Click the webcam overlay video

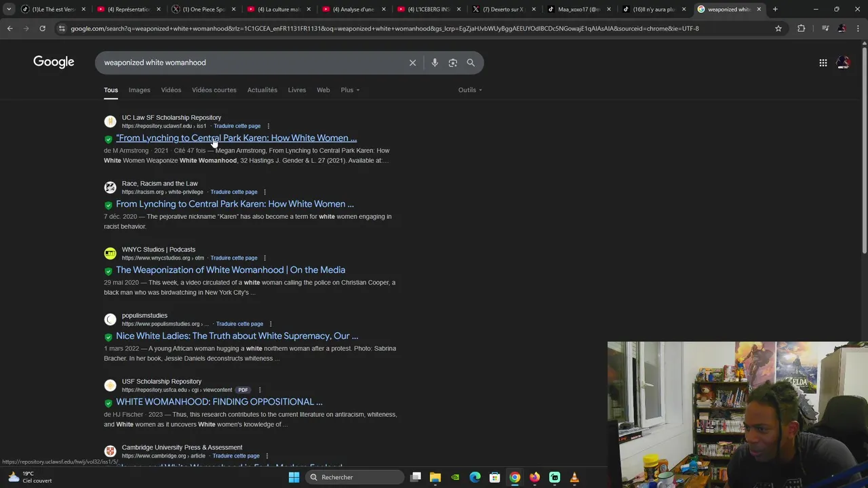click(x=738, y=415)
